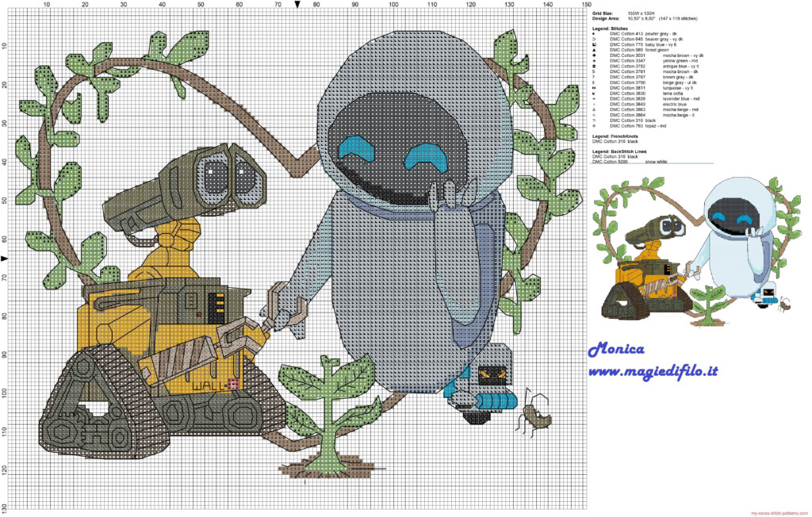Screen dimensions: 812x517
Task: Click 'topaz - md' color name
Action: 656,126
